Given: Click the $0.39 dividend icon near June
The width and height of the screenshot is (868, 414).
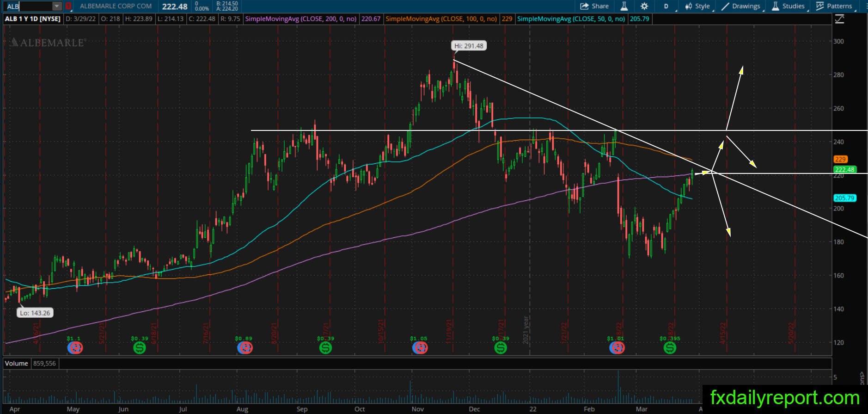Looking at the screenshot, I should click(x=139, y=347).
